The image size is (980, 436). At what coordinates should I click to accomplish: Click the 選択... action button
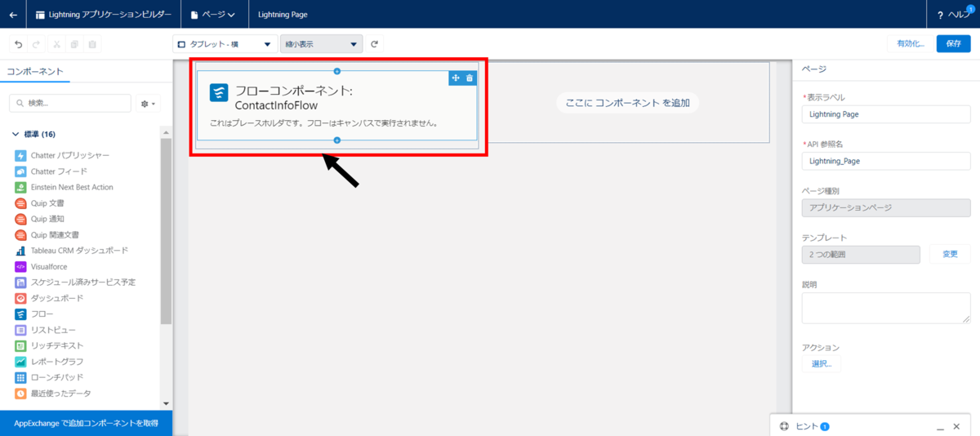[822, 363]
